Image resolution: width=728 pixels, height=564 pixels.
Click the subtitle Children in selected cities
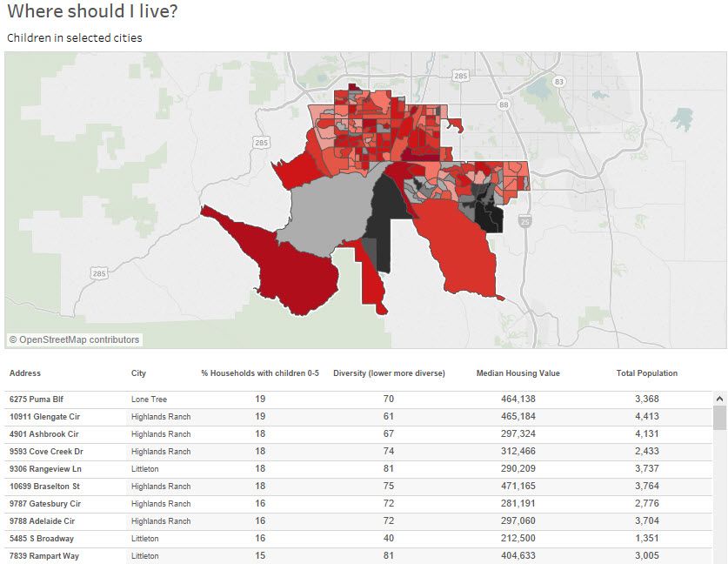[74, 37]
